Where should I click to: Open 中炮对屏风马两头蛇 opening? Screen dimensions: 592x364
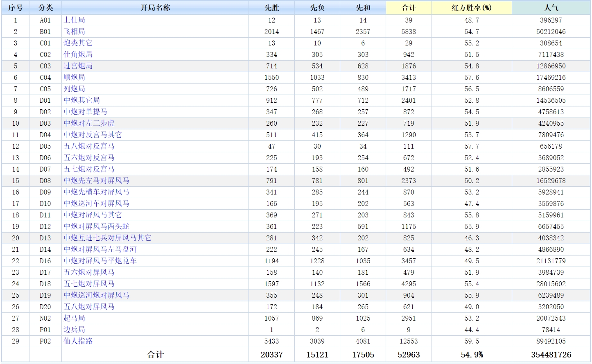point(96,226)
